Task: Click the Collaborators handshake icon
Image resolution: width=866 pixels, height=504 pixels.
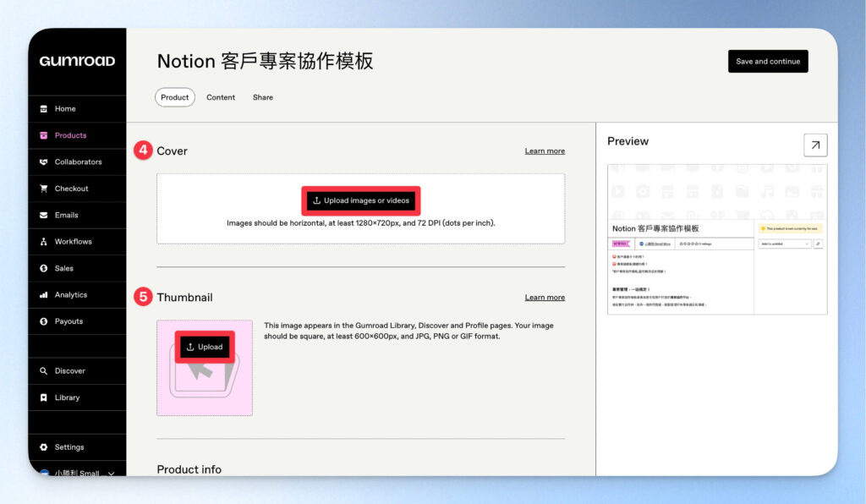Action: (44, 162)
